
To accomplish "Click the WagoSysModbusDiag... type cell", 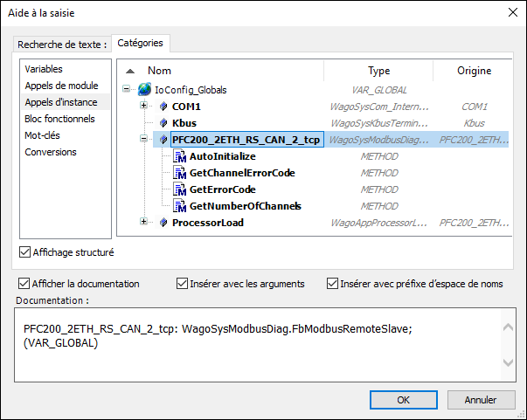I will click(x=379, y=140).
